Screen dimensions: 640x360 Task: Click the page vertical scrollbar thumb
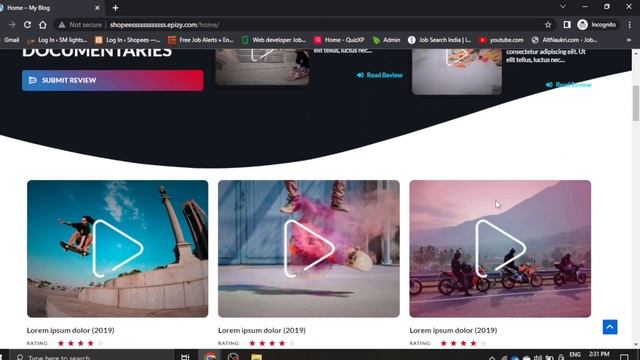(x=636, y=103)
